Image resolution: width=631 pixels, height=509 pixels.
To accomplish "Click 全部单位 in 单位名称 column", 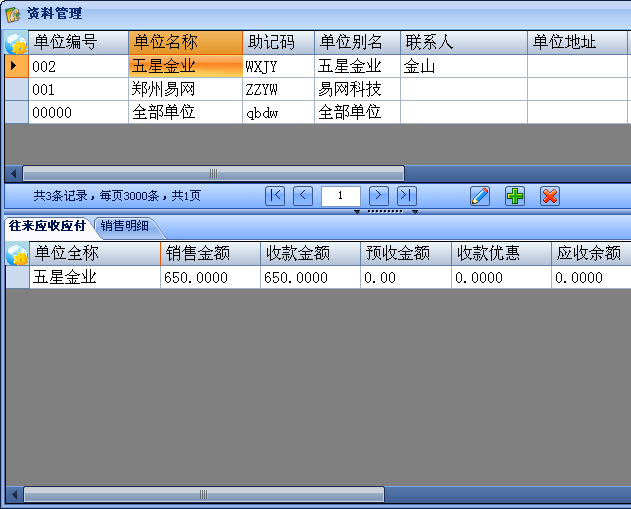I will [186, 112].
